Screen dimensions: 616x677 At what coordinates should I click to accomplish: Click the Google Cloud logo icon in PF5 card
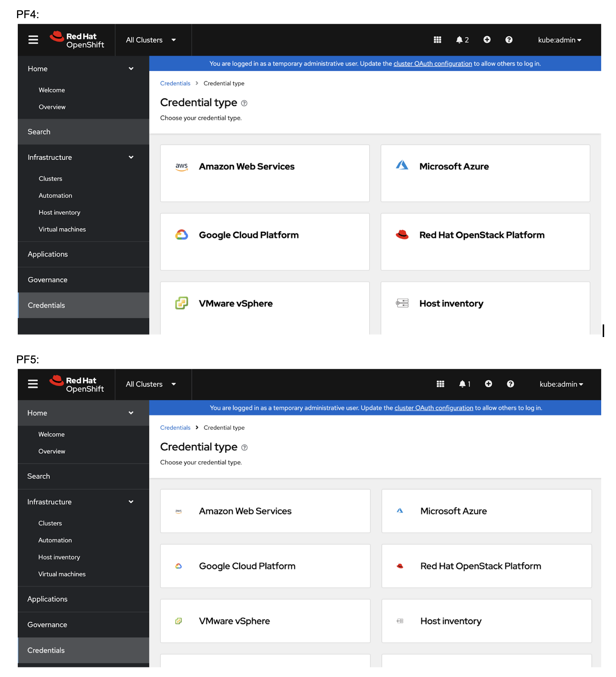coord(178,566)
